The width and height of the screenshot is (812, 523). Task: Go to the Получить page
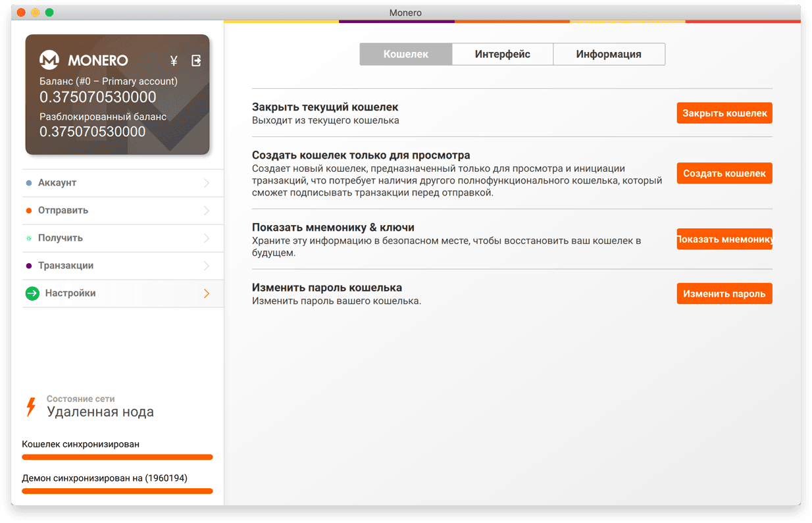[122, 238]
